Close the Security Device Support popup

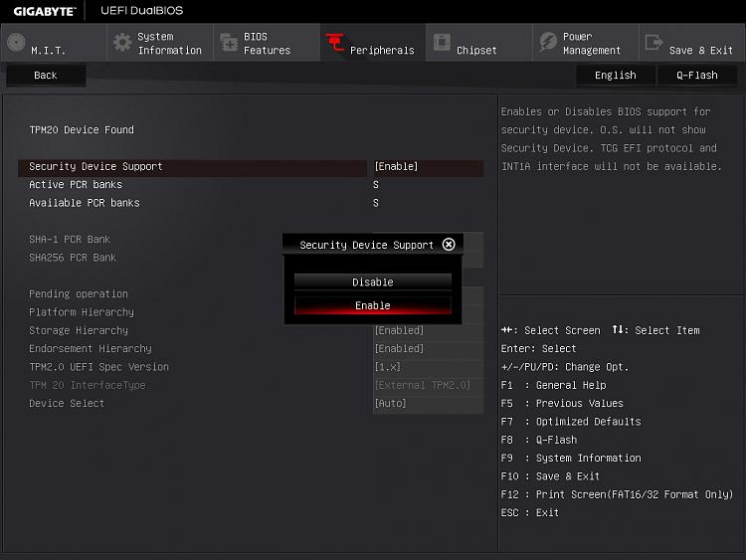click(x=449, y=244)
